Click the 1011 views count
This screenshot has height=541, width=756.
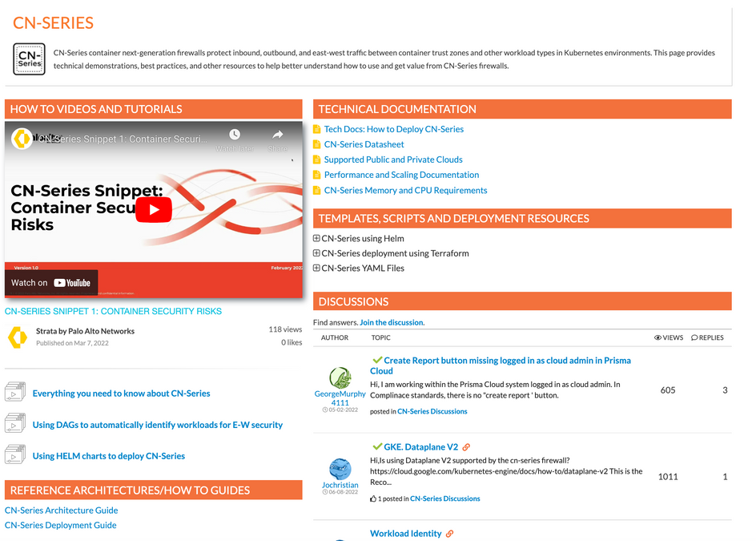668,477
